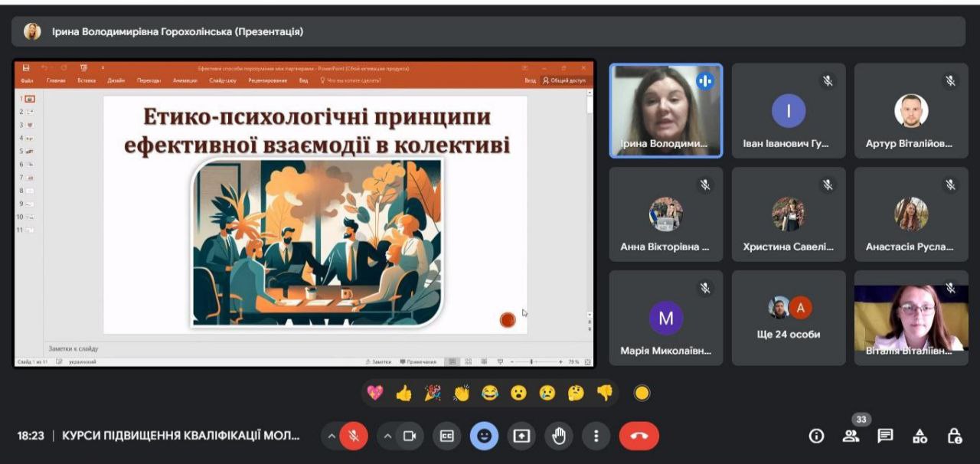Open the Meet activities panel
Image resolution: width=980 pixels, height=464 pixels.
click(x=920, y=435)
